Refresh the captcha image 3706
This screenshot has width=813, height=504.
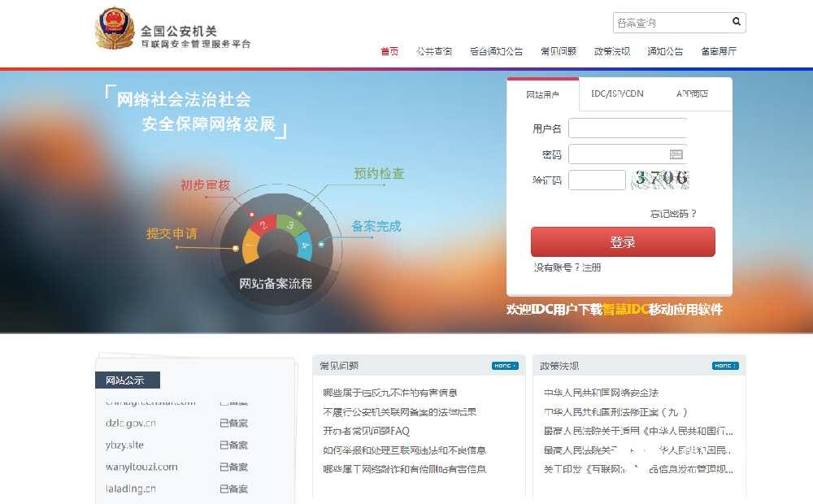661,179
